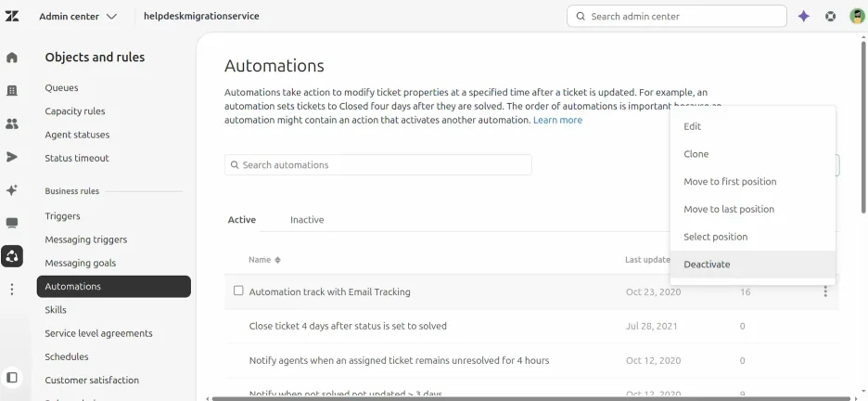868x401 pixels.
Task: Click Automation track with Email Tracking row
Action: point(531,291)
